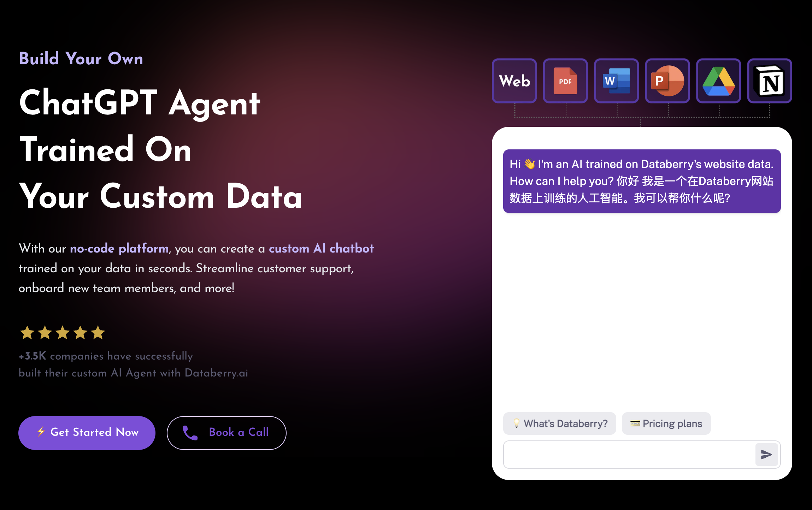Click 'Get Started Now' button
The height and width of the screenshot is (510, 812).
point(87,432)
